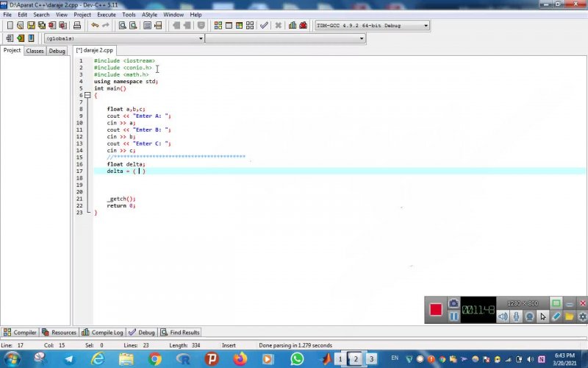
Task: Click the recorder pencil draw tool
Action: tap(556, 316)
